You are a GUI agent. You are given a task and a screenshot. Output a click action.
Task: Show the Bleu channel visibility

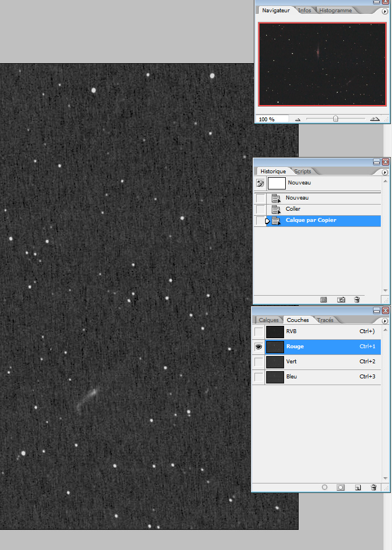coord(259,377)
